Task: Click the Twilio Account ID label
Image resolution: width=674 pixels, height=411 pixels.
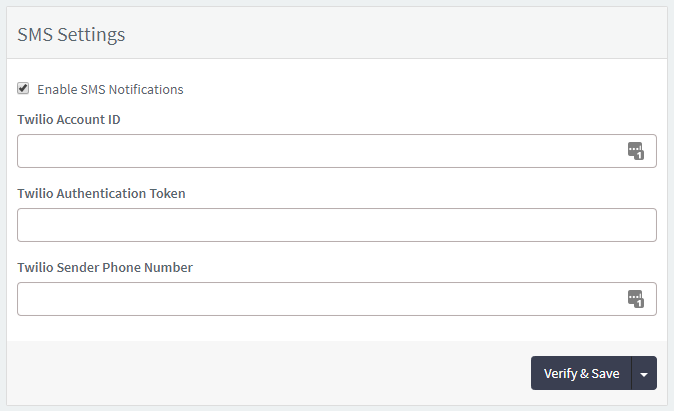Action: click(69, 120)
